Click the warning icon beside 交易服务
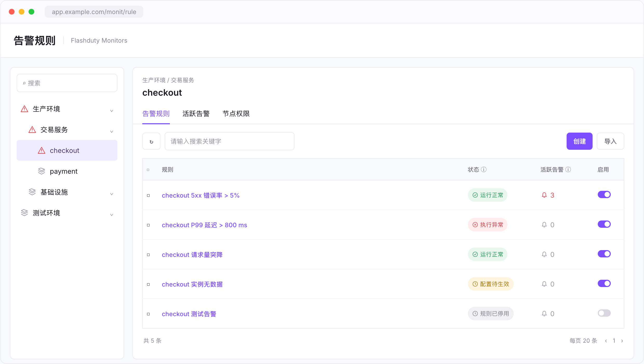Screen dimensions: 644x364 tap(32, 130)
